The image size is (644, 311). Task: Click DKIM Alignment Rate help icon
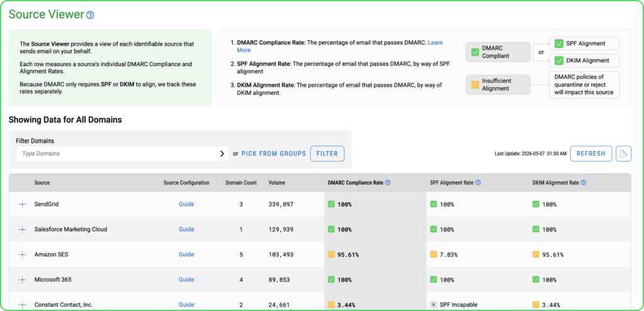click(x=584, y=183)
